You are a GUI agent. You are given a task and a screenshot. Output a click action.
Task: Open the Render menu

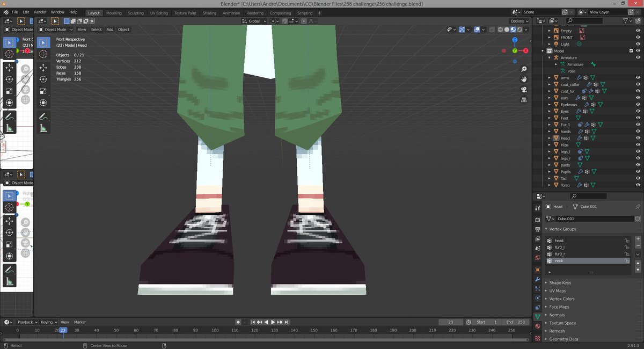pos(40,12)
